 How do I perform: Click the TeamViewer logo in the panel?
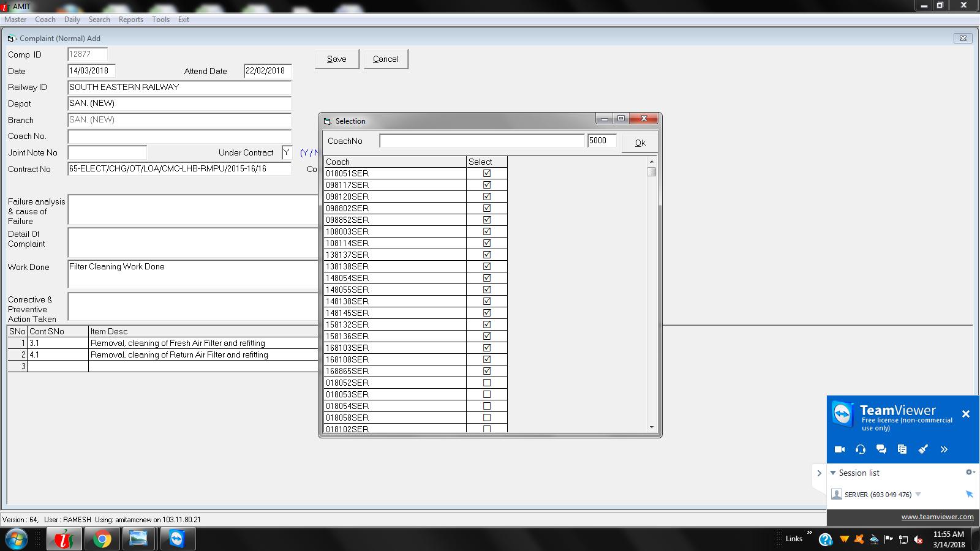coord(842,414)
